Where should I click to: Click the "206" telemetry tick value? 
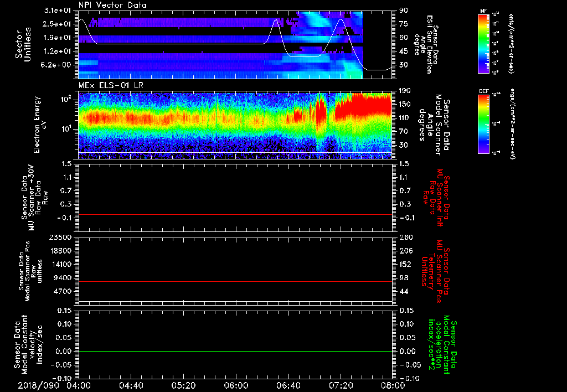405,251
